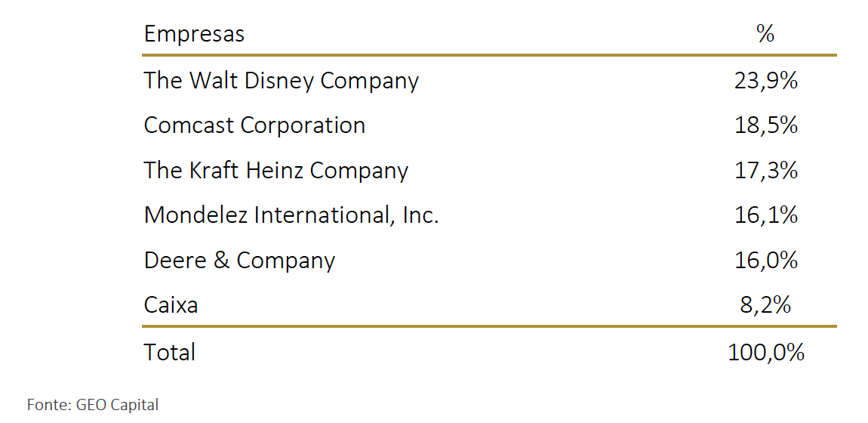The height and width of the screenshot is (423, 868).
Task: Click the 23,9% value for Disney
Action: [x=765, y=80]
